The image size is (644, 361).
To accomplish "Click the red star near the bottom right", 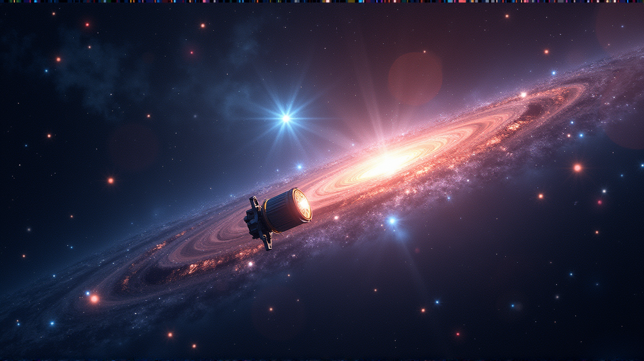I will click(457, 334).
